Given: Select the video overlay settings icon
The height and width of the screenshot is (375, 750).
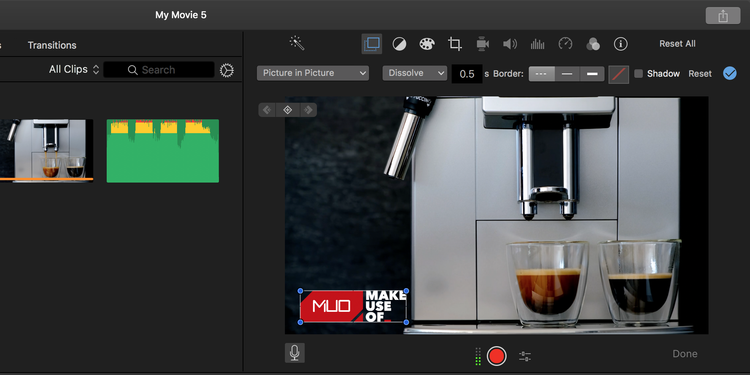Looking at the screenshot, I should 372,44.
